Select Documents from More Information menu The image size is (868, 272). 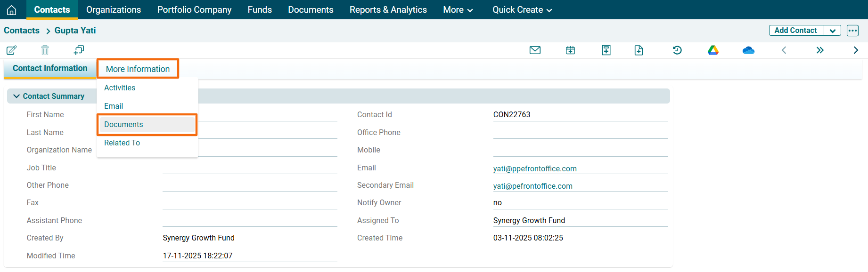tap(123, 125)
